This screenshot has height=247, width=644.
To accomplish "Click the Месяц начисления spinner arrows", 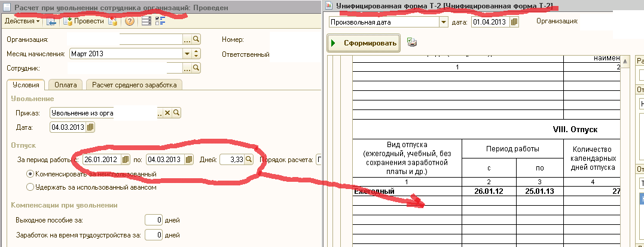I will [196, 54].
